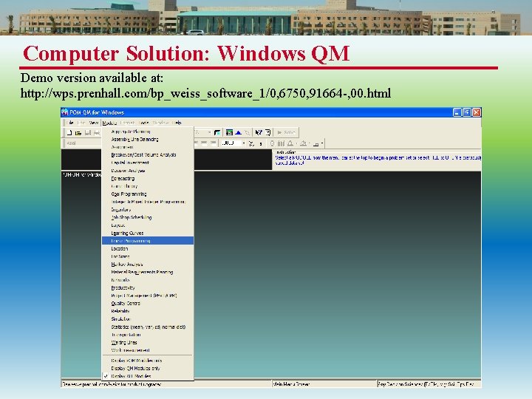This screenshot has width=532, height=399.
Task: Select Aggregate Planning module
Action: (148, 132)
